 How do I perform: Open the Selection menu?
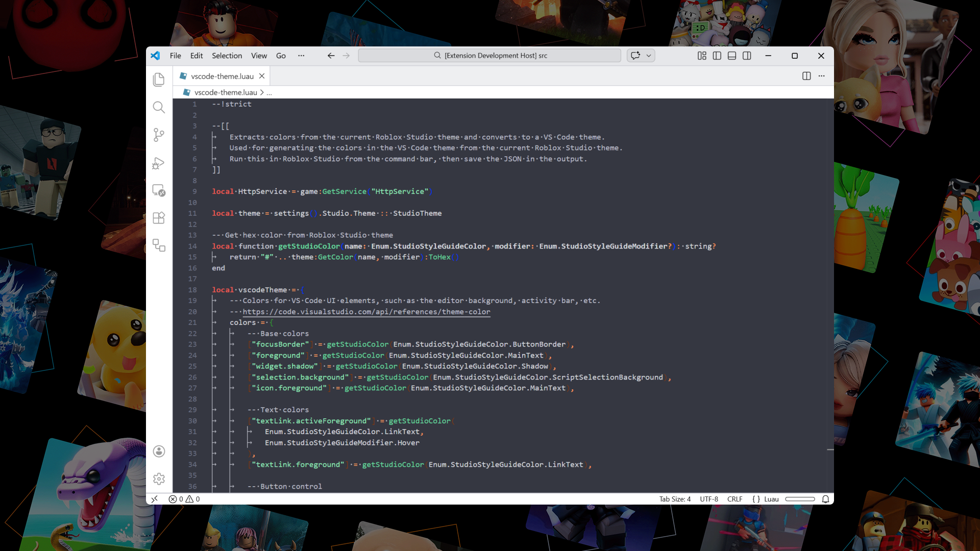(x=227, y=56)
